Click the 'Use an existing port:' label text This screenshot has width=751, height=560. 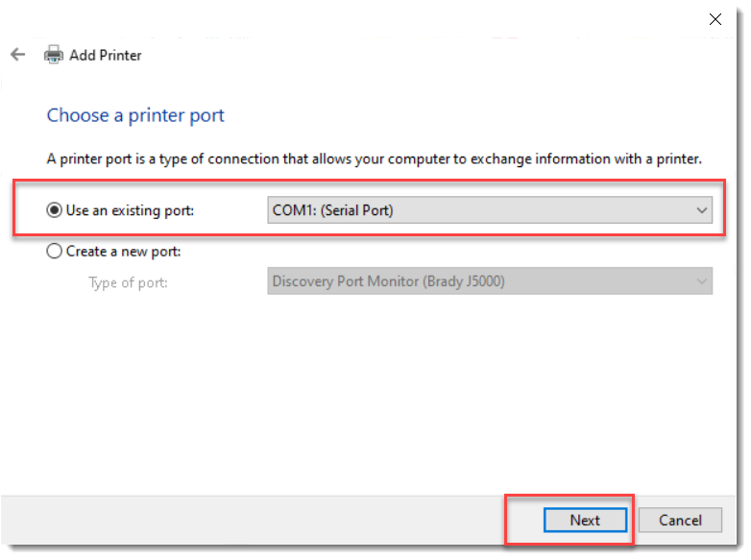tap(130, 210)
